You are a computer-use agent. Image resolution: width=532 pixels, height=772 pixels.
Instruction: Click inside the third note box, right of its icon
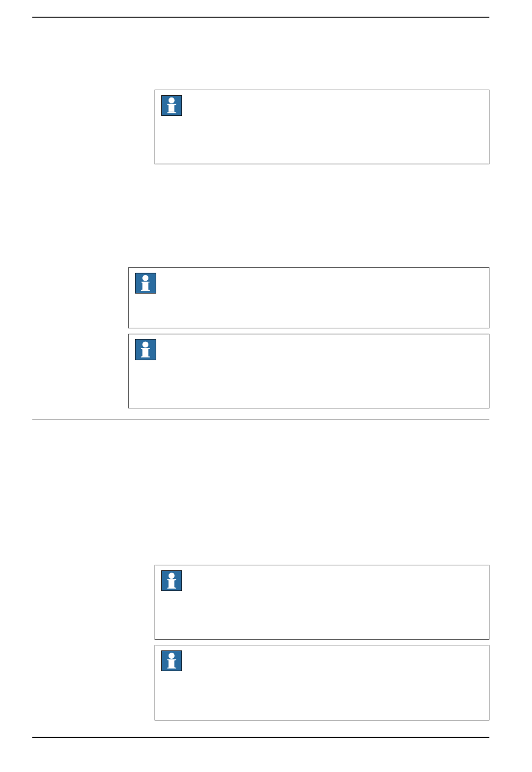[x=319, y=371]
